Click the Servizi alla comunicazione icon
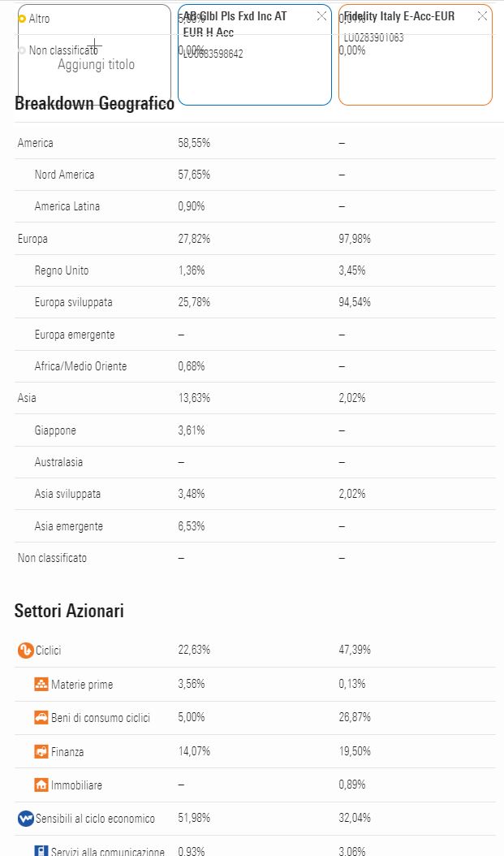 click(41, 851)
